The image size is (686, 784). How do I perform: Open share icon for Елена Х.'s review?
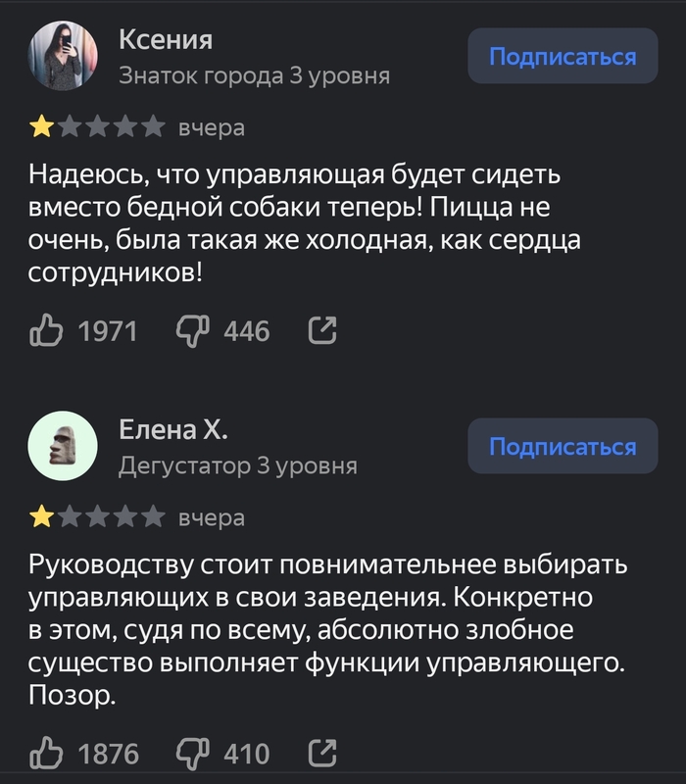[322, 754]
